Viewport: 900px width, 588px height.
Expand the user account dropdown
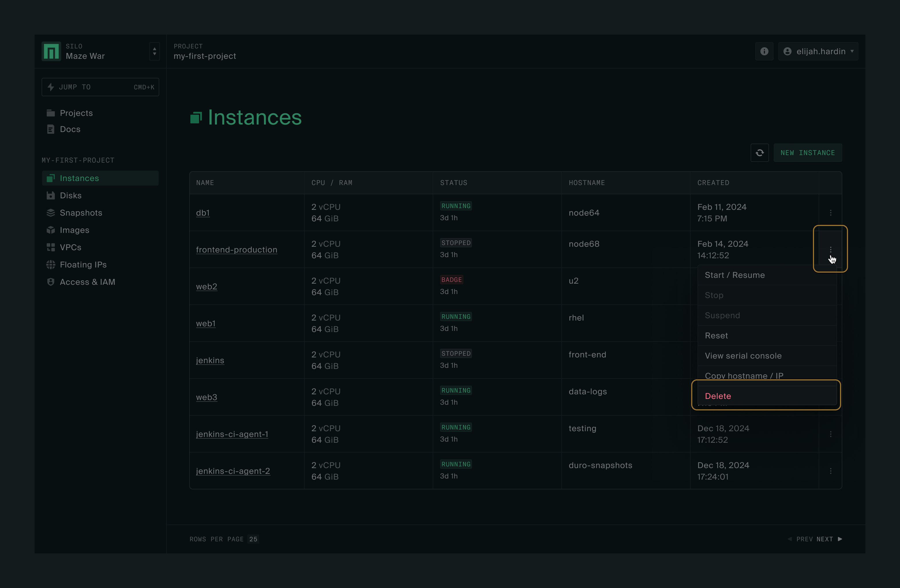[818, 51]
